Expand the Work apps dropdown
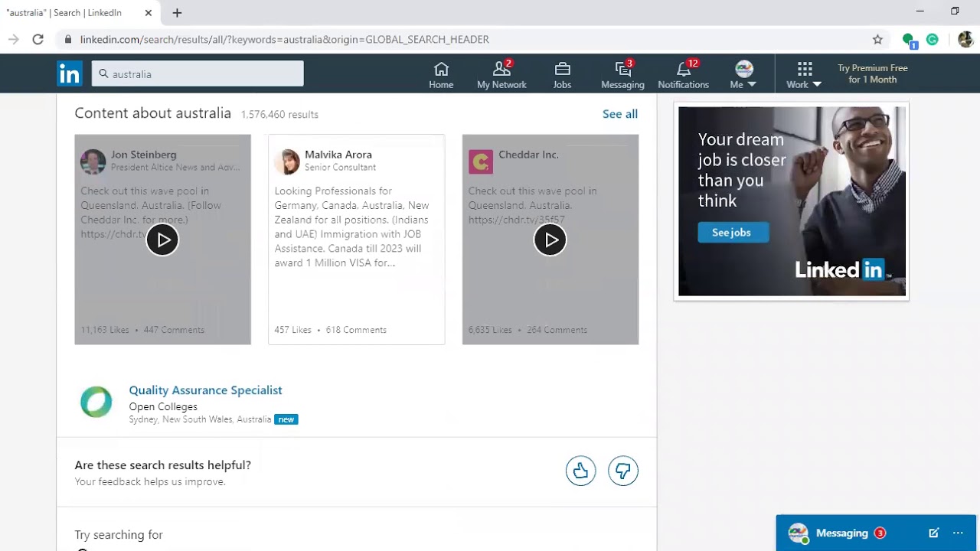 [x=804, y=75]
